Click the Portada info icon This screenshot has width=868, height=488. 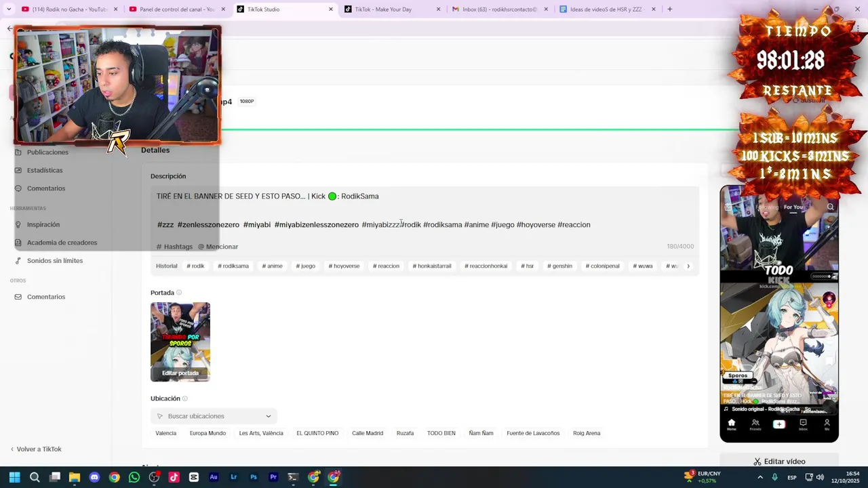(179, 293)
